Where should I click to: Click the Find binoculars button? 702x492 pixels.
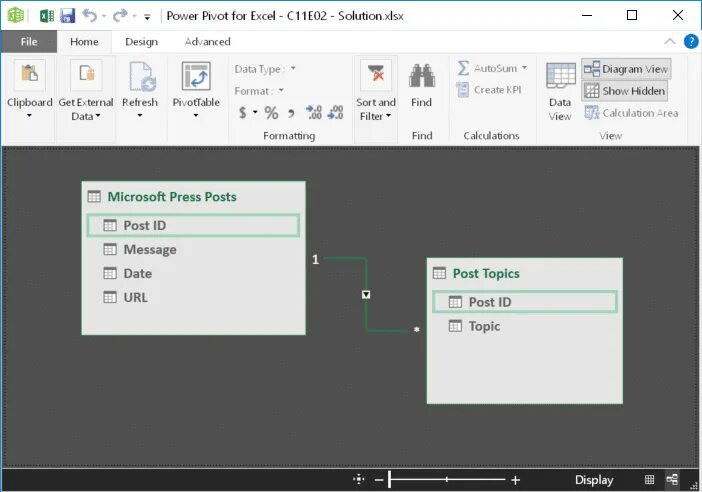point(422,84)
